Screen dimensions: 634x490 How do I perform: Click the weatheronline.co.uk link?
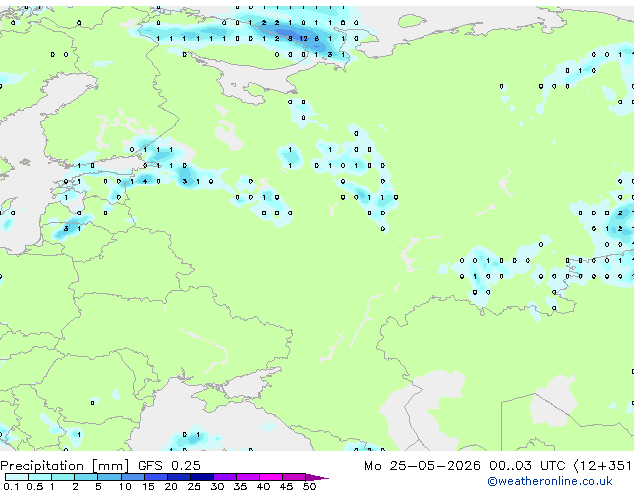point(550,481)
